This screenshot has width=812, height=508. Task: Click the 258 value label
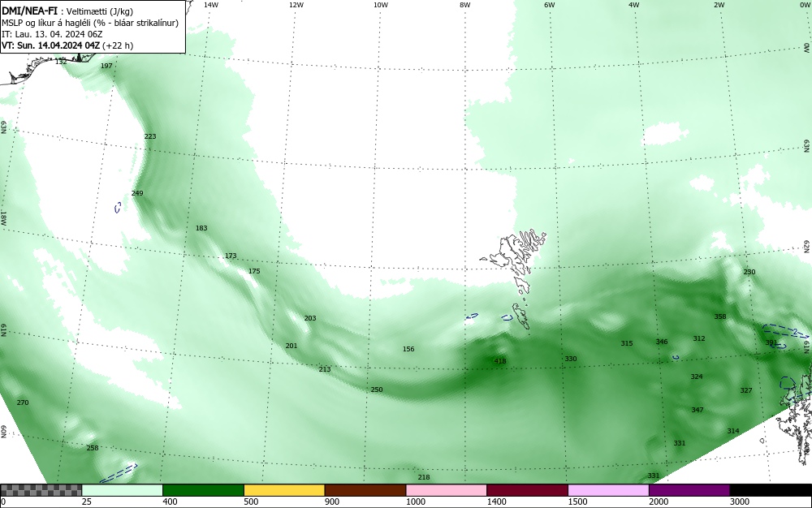[x=92, y=448]
